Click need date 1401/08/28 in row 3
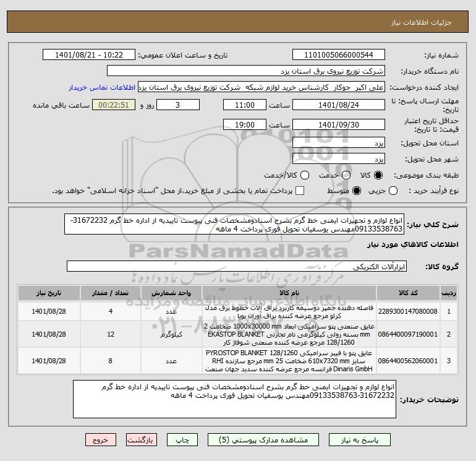The height and width of the screenshot is (461, 476). click(x=49, y=361)
